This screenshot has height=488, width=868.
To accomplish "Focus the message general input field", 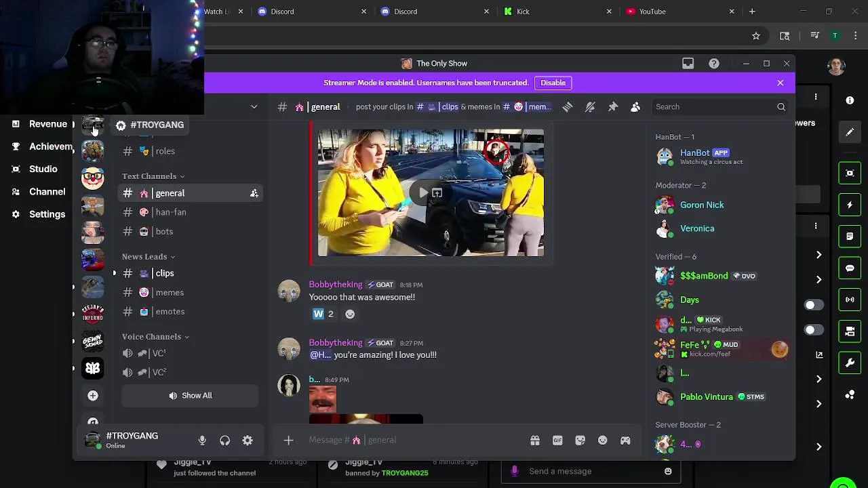I will 414,441.
